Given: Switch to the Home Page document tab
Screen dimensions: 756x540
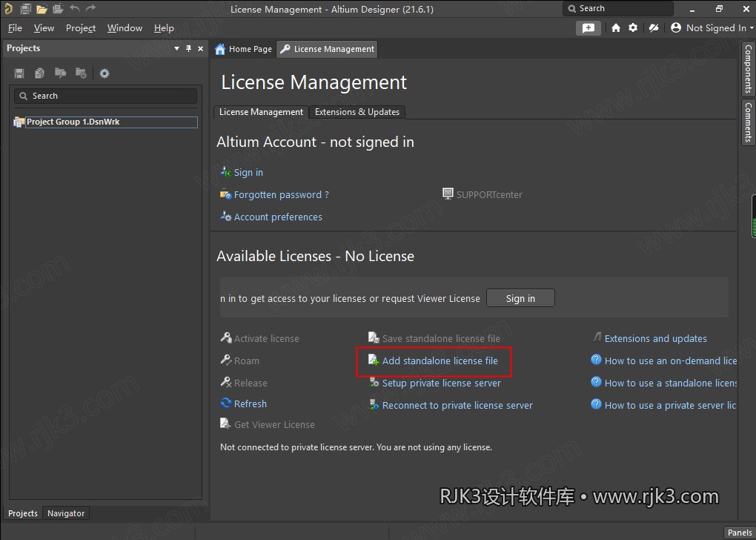Looking at the screenshot, I should tap(244, 49).
